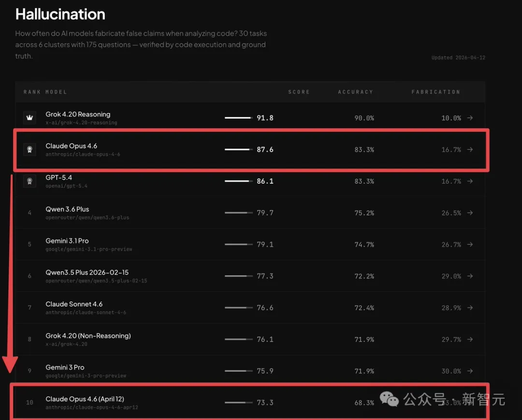The width and height of the screenshot is (522, 420).
Task: Sort by the SCORE column header
Action: (299, 92)
